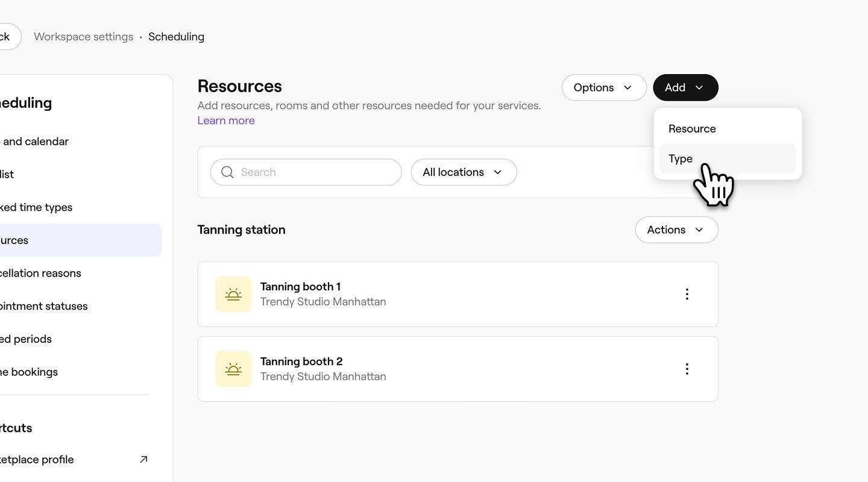Open the Actions dropdown for Tanning station
The width and height of the screenshot is (868, 482).
pos(676,230)
